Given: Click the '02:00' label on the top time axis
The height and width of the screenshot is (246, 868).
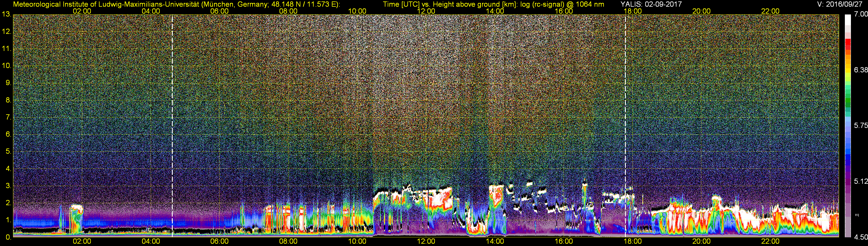Looking at the screenshot, I should (x=82, y=11).
